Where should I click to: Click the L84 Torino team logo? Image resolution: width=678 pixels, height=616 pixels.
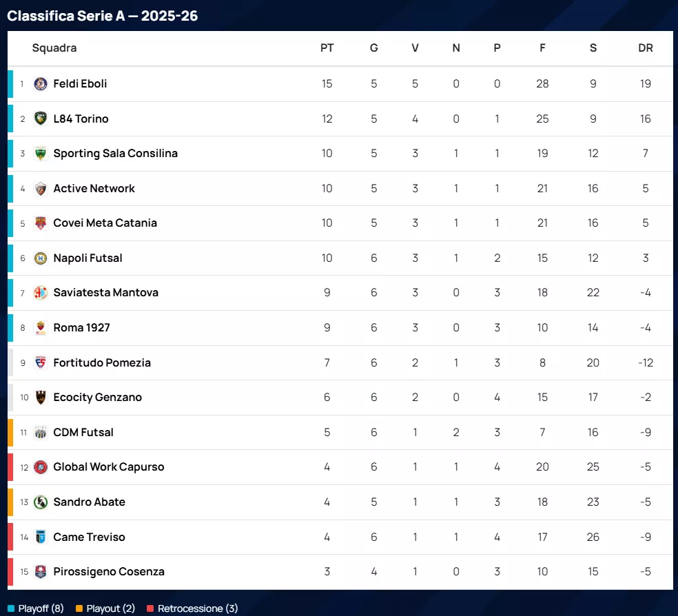coord(41,119)
